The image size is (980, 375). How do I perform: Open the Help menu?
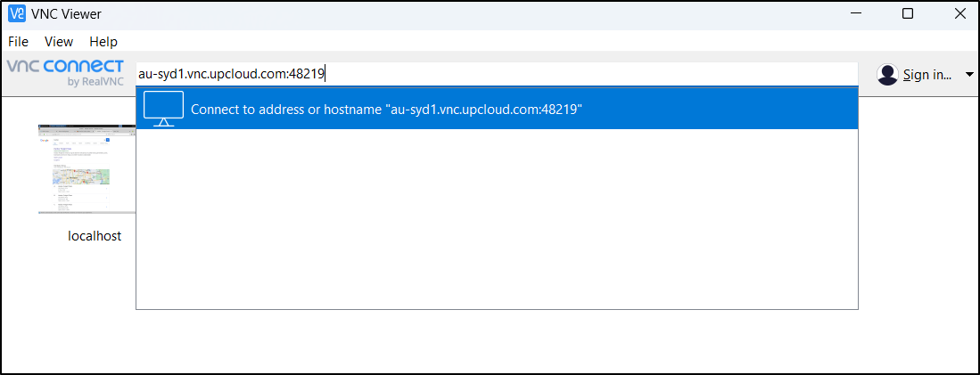click(x=103, y=42)
